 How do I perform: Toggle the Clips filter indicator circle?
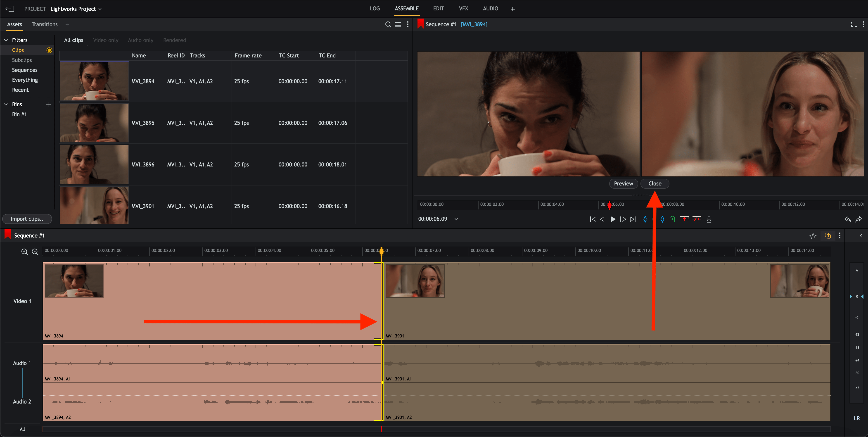49,50
